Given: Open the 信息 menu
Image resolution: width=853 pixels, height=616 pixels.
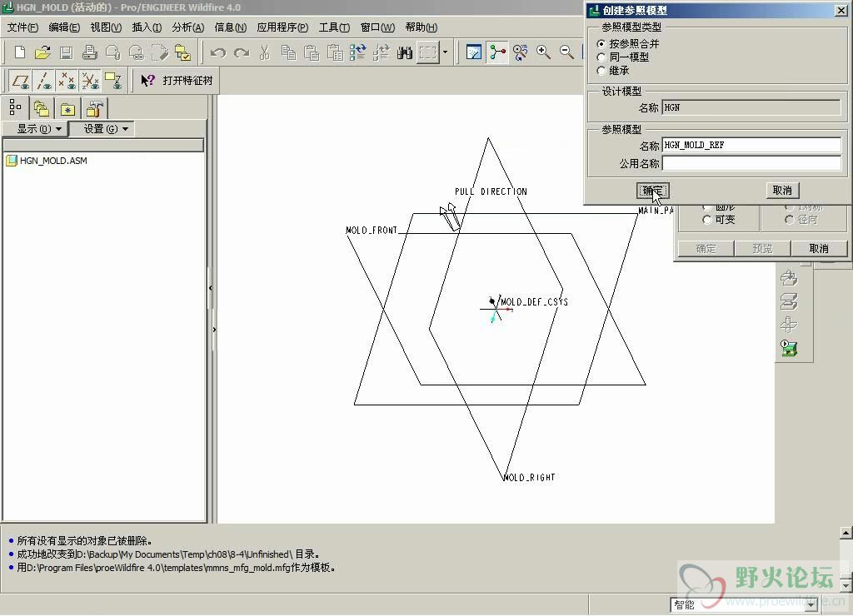Looking at the screenshot, I should pos(230,27).
